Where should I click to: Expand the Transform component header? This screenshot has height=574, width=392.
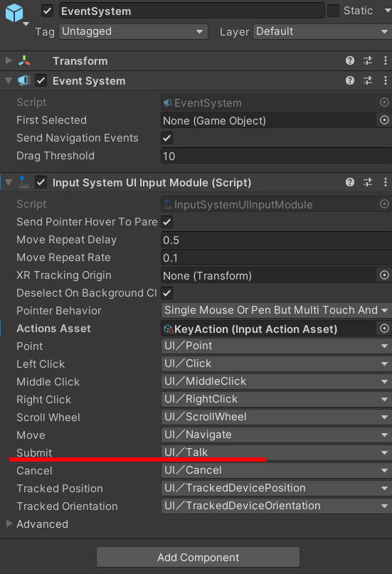(9, 60)
